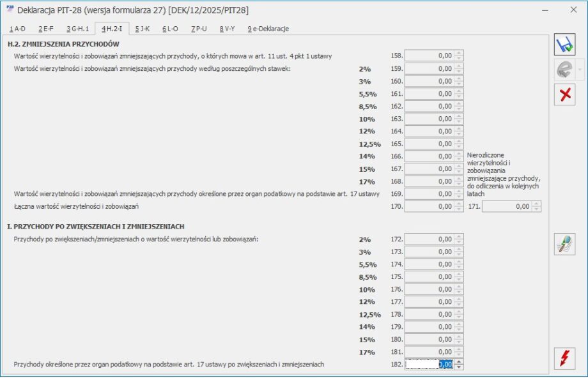The width and height of the screenshot is (588, 378).
Task: Click the spinner arrows of field 182
Action: click(459, 364)
